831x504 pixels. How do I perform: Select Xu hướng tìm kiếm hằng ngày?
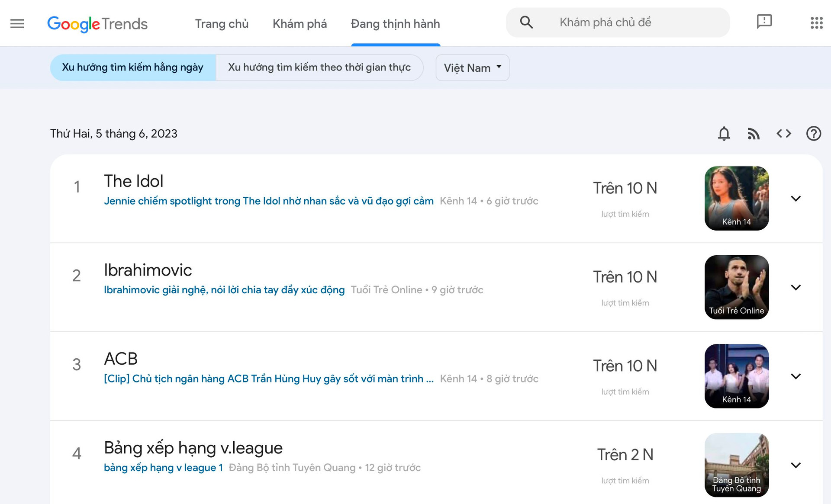point(133,67)
